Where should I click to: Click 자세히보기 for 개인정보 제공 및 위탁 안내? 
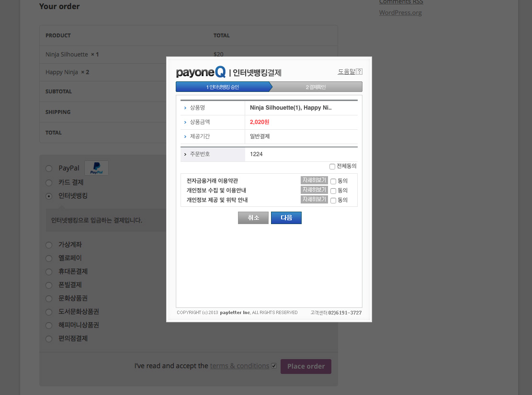[314, 199]
